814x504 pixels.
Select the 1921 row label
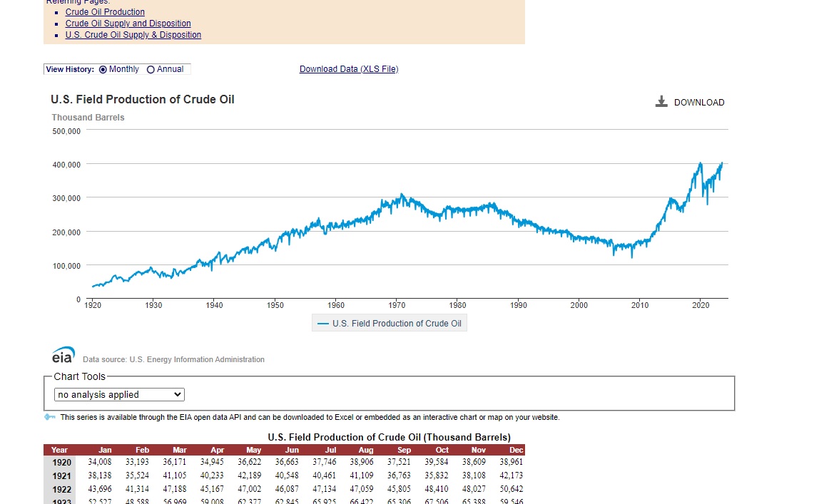pyautogui.click(x=61, y=475)
